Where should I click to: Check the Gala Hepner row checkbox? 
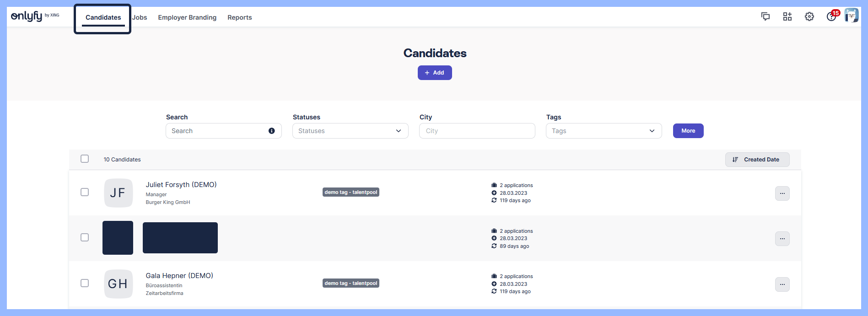coord(85,283)
